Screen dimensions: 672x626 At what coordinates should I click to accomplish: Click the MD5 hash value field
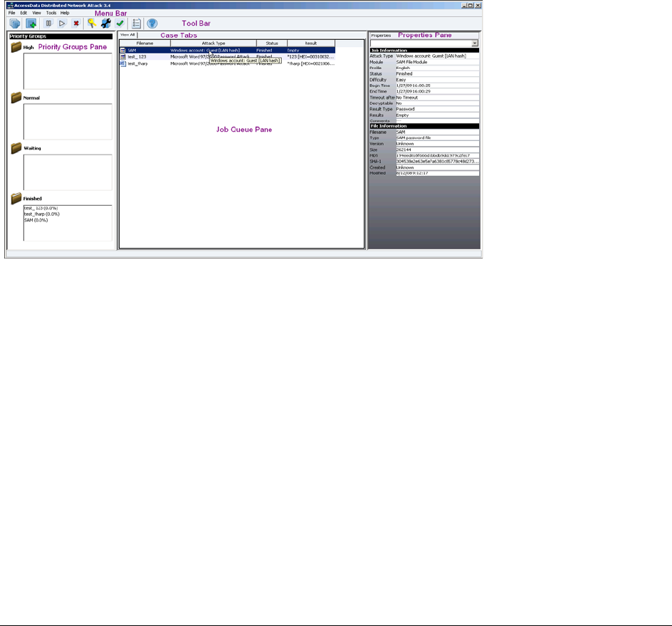click(437, 156)
